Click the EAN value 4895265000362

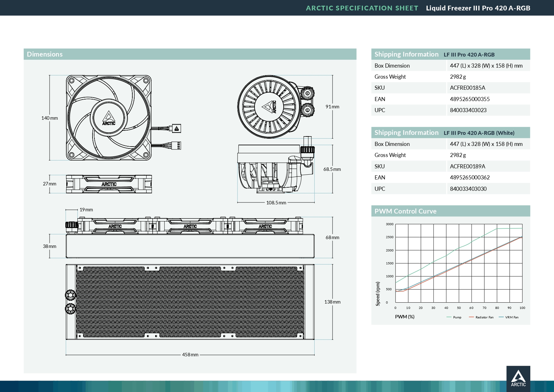coord(470,178)
